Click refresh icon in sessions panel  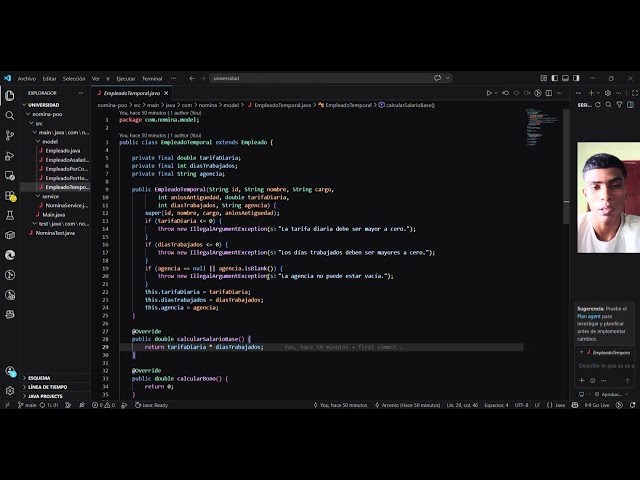pos(598,105)
